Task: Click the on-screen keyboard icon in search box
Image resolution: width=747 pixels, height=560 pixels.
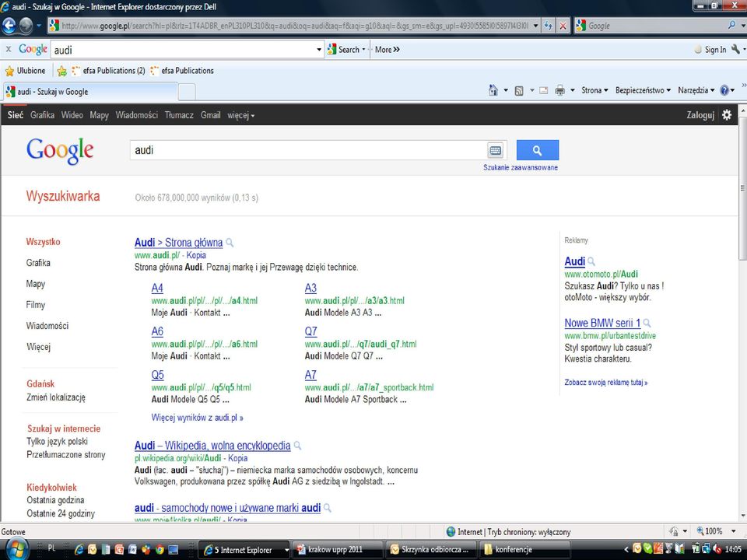Action: click(x=496, y=150)
